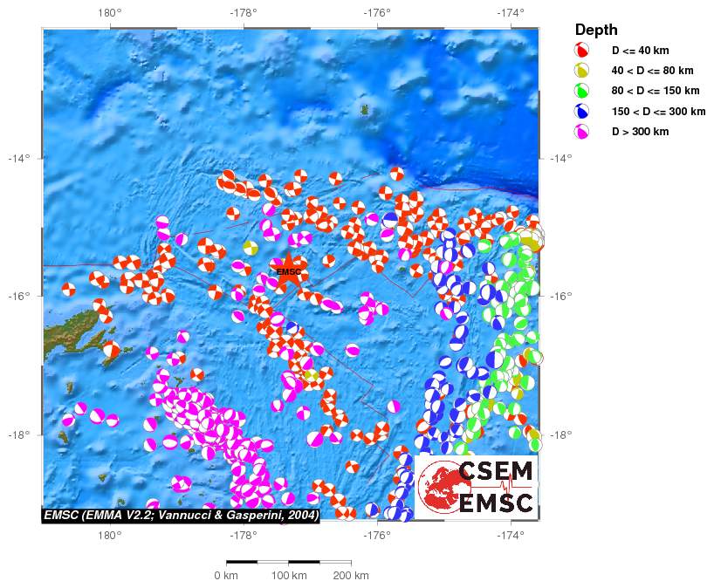The height and width of the screenshot is (588, 714).
Task: Select the yellow beachball northwest of the EMSC star
Action: coord(251,248)
